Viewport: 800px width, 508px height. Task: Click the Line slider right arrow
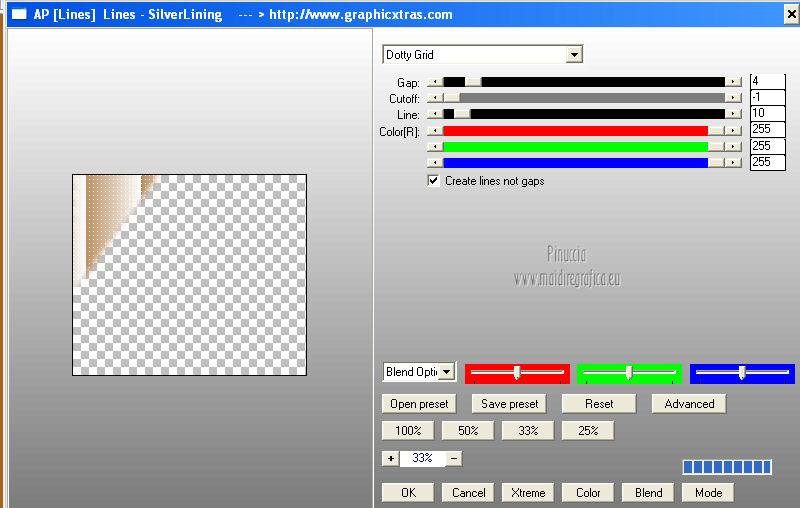(x=733, y=114)
